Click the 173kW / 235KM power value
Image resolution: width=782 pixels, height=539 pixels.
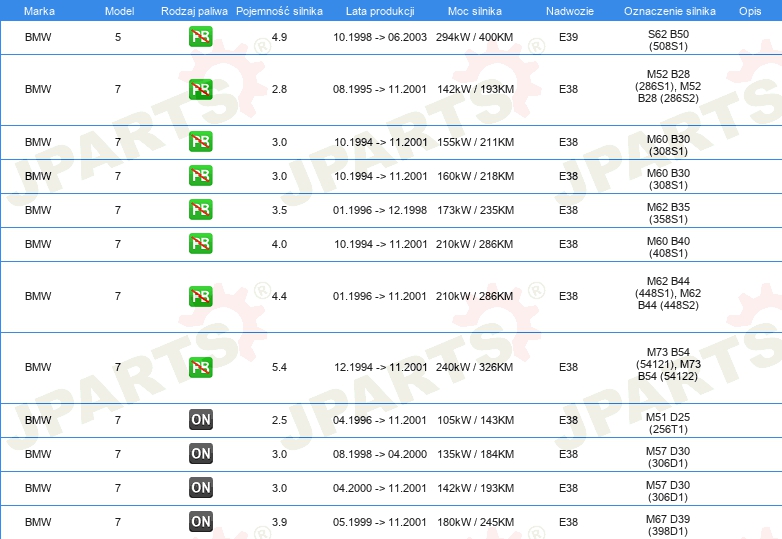[475, 210]
